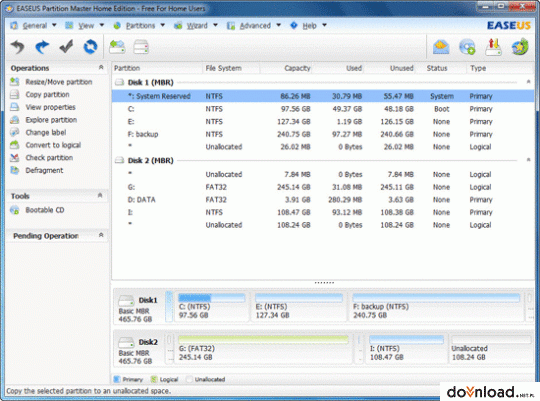Open the Partitions menu
The width and height of the screenshot is (540, 401).
[139, 25]
